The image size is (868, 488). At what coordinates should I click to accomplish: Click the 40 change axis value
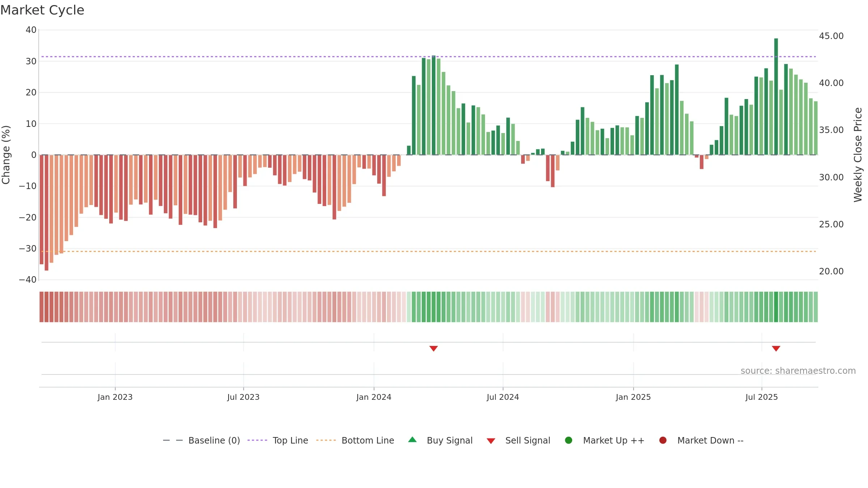click(31, 30)
